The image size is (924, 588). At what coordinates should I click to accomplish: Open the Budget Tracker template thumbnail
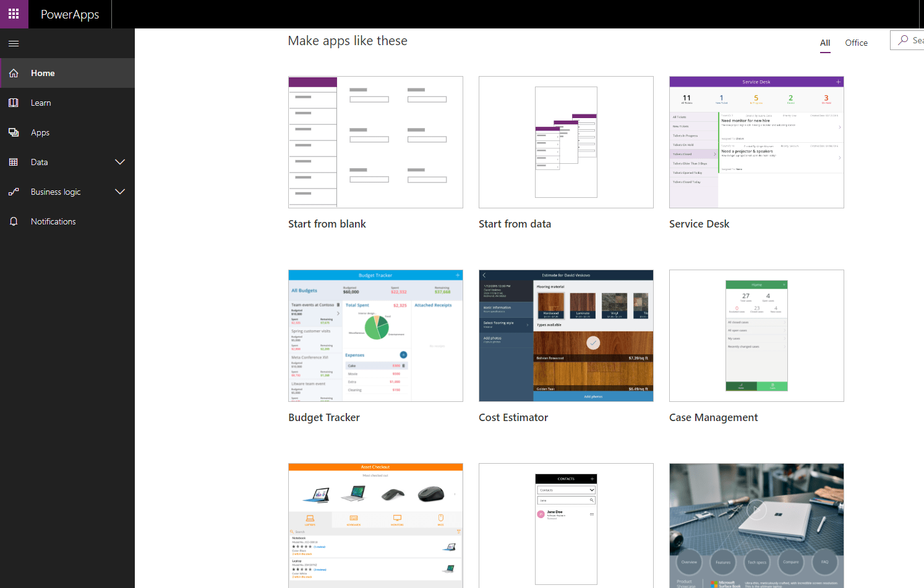pos(375,336)
